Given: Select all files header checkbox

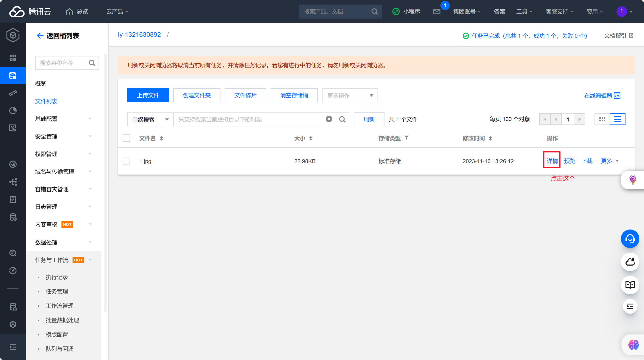Looking at the screenshot, I should pos(126,138).
